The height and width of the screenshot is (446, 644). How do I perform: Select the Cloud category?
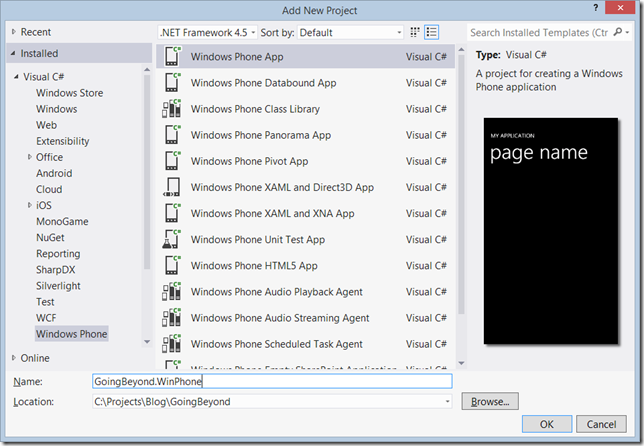click(x=49, y=189)
